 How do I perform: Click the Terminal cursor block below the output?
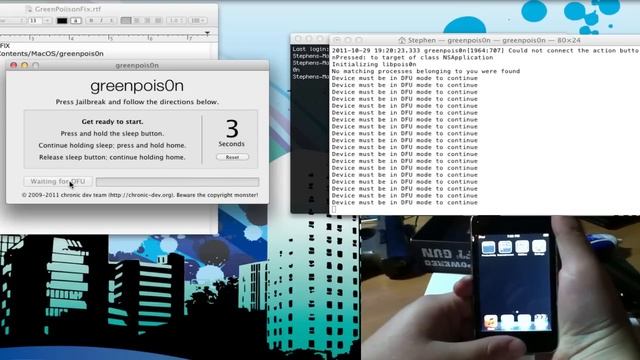334,209
